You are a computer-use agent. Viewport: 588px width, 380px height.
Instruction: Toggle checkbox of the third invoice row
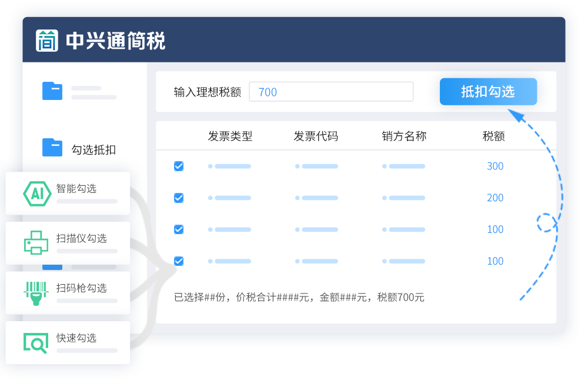coord(179,229)
